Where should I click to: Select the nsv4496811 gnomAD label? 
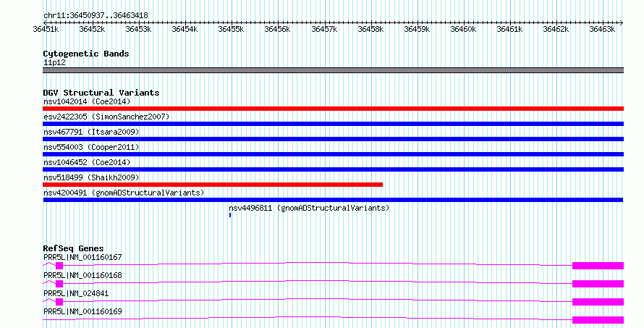point(309,208)
